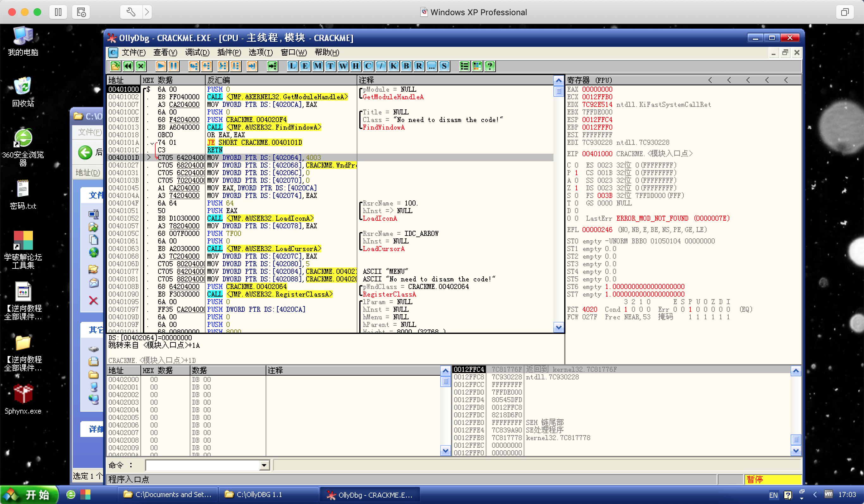This screenshot has width=864, height=504.
Task: Click the Open file toolbar icon
Action: pyautogui.click(x=115, y=66)
